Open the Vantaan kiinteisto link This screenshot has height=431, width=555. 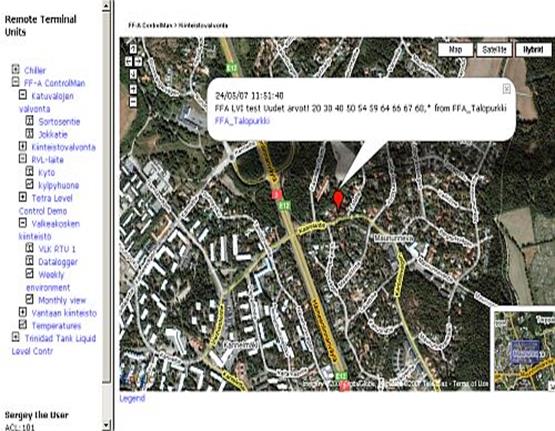point(64,313)
